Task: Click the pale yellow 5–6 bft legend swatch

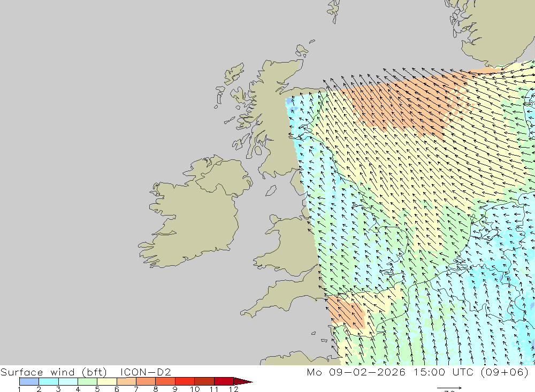Action: tap(107, 381)
